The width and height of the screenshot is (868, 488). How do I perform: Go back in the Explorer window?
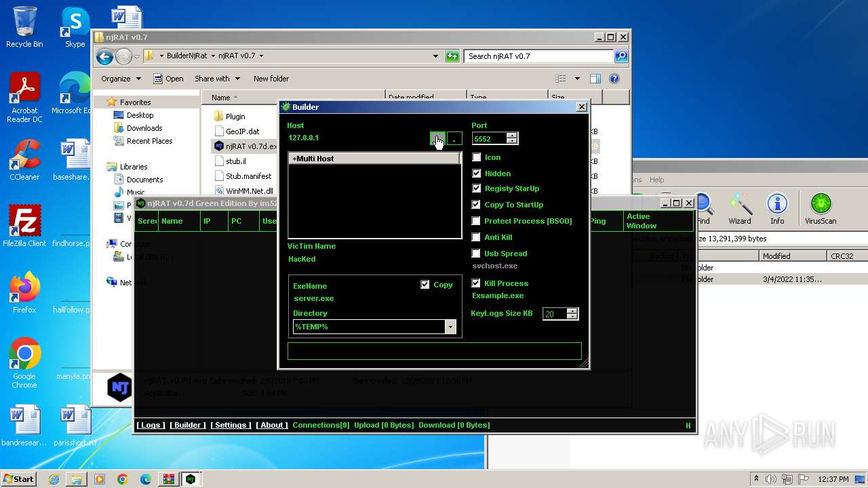pos(104,56)
